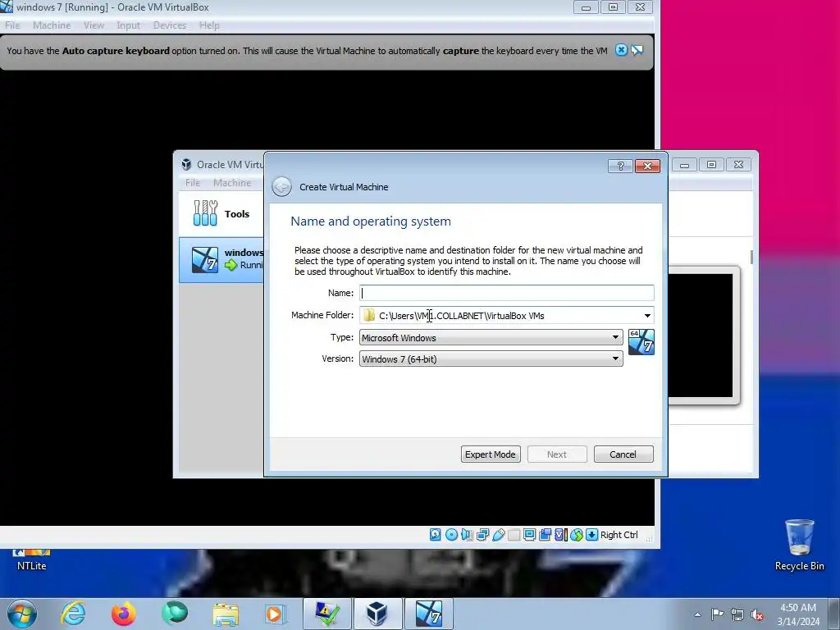Click the notification speech bubble suppress icon
Screen dimensions: 840x630
(637, 50)
